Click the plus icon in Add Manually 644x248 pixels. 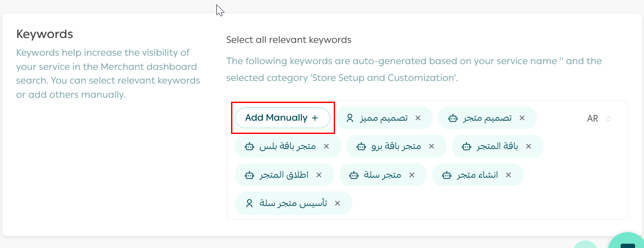315,118
